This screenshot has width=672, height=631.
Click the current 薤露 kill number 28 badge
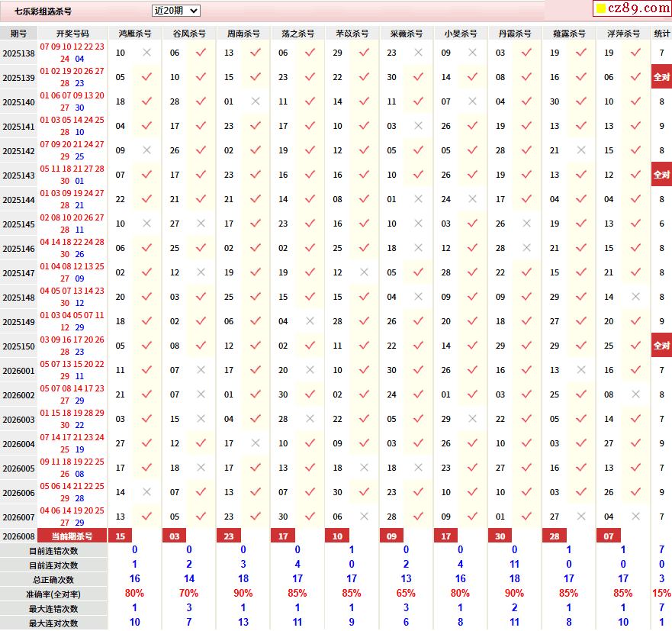click(555, 536)
